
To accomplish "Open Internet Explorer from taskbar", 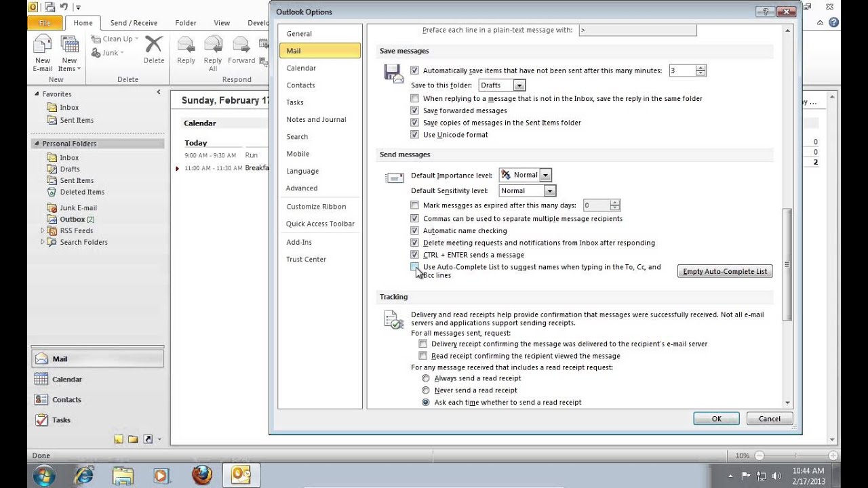I will [84, 475].
